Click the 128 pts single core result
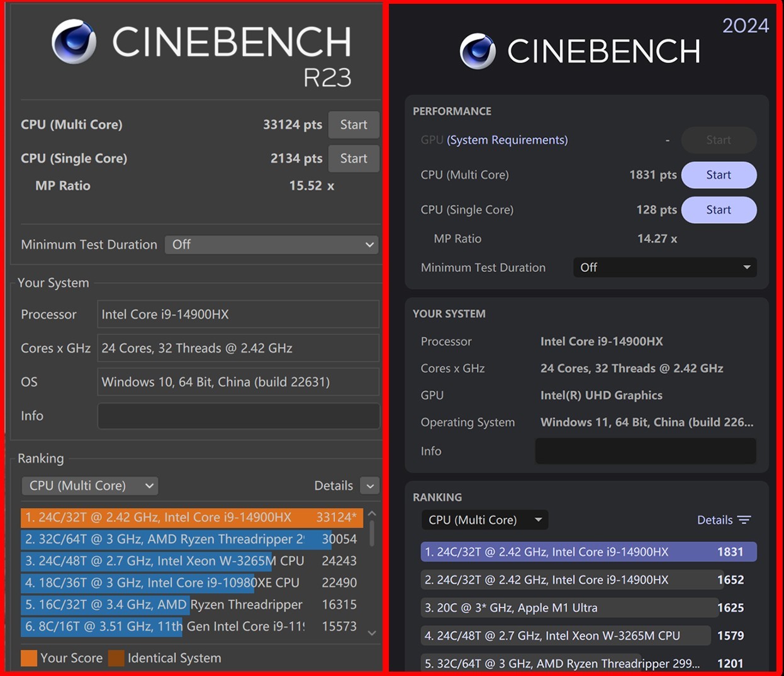 pos(657,210)
